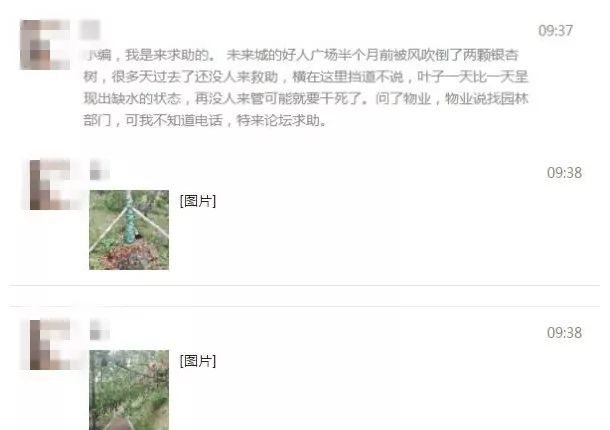Image resolution: width=610 pixels, height=430 pixels.
Task: Select the avatar beside the fallen tree photo
Action: [x=51, y=344]
